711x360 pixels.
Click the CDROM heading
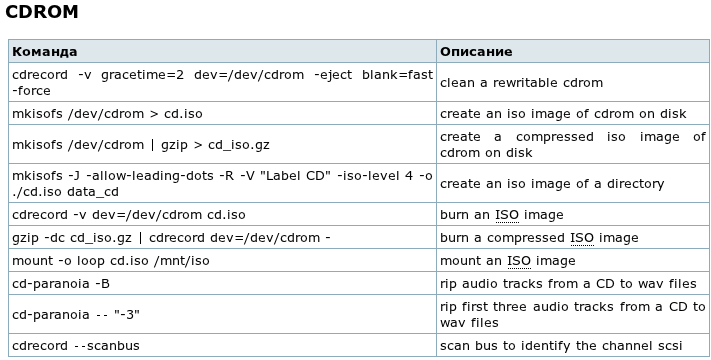click(42, 12)
